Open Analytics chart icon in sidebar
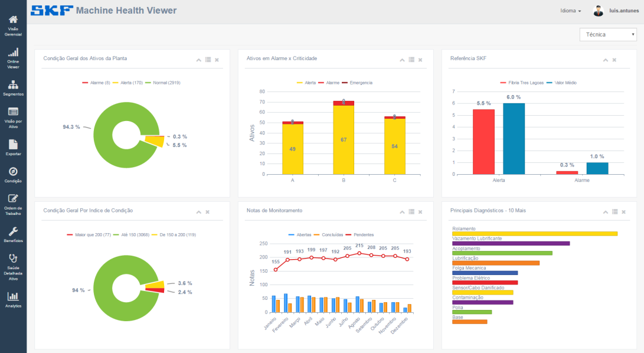644x353 pixels. click(x=13, y=296)
